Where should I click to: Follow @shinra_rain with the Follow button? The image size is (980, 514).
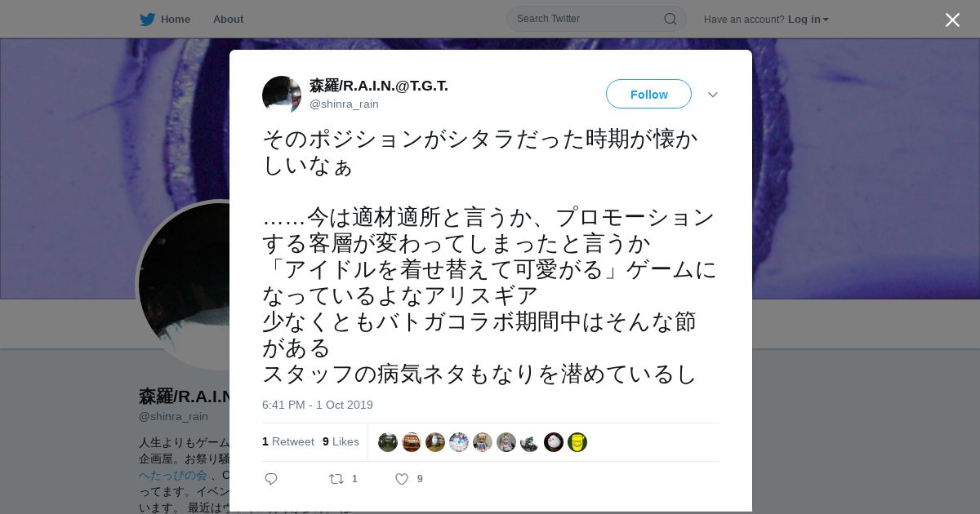click(648, 95)
